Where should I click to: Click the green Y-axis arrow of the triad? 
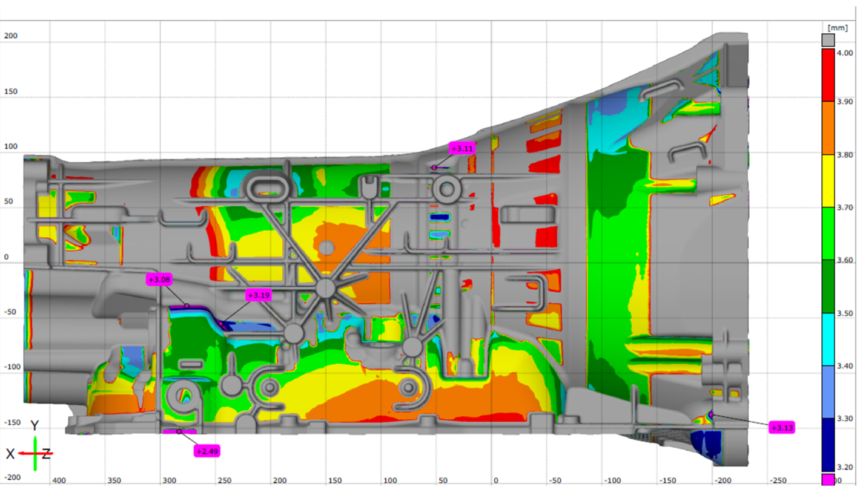35,453
